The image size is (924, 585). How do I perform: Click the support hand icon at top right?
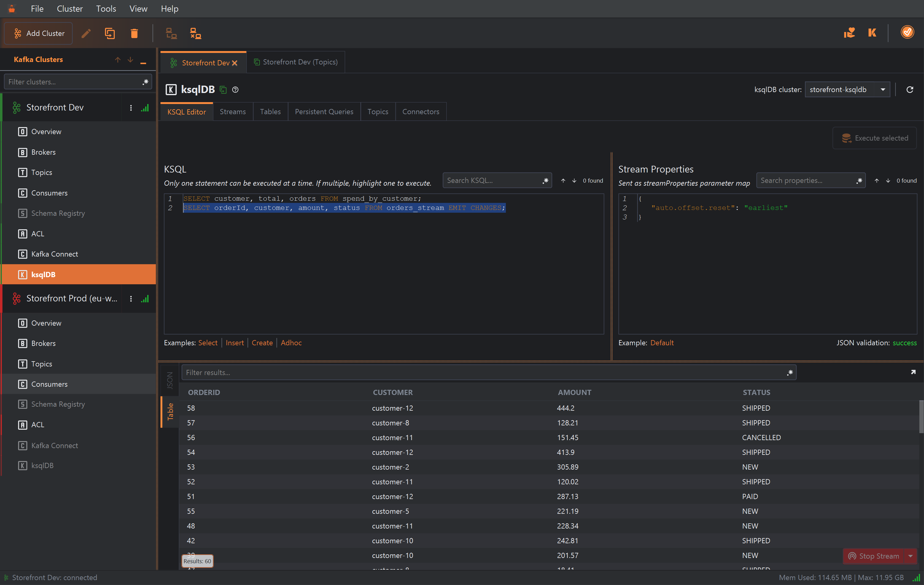point(849,33)
